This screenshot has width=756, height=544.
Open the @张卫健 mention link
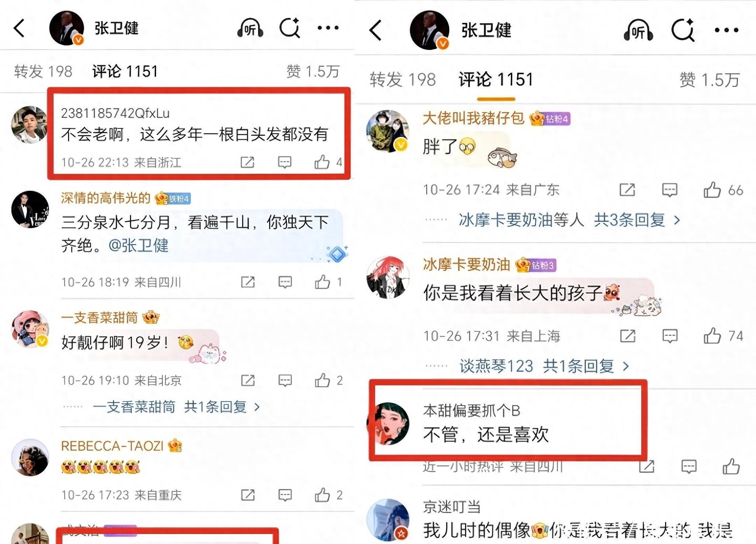click(138, 245)
